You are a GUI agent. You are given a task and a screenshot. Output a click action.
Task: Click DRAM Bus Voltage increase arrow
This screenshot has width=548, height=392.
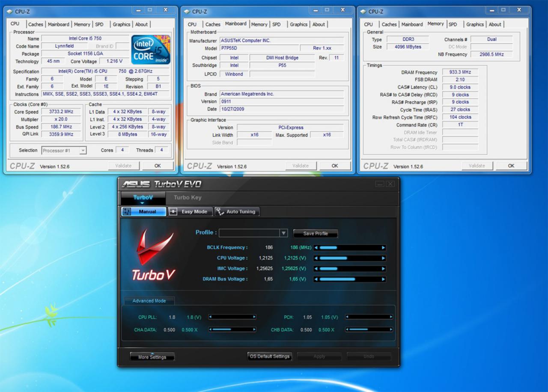[x=383, y=279]
